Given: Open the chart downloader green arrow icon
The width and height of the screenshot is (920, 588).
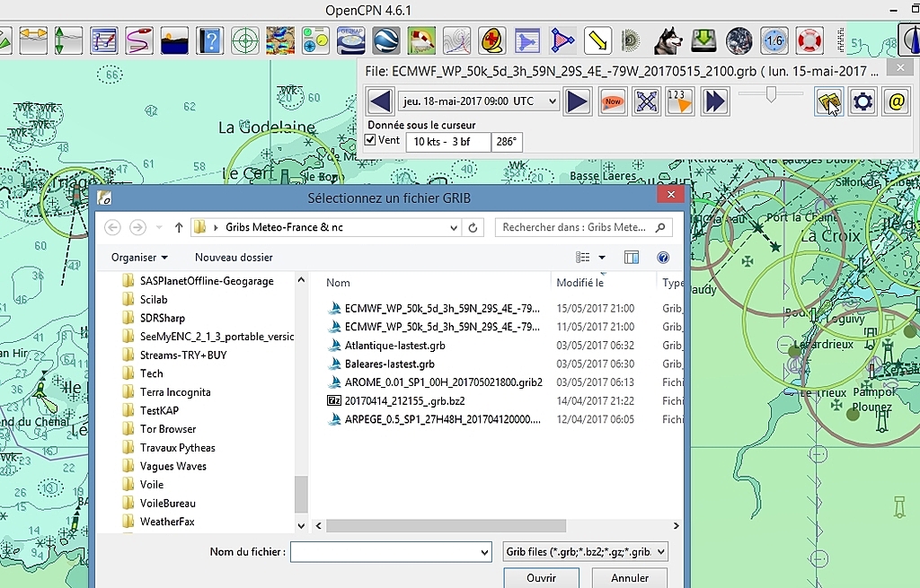Looking at the screenshot, I should tap(703, 40).
